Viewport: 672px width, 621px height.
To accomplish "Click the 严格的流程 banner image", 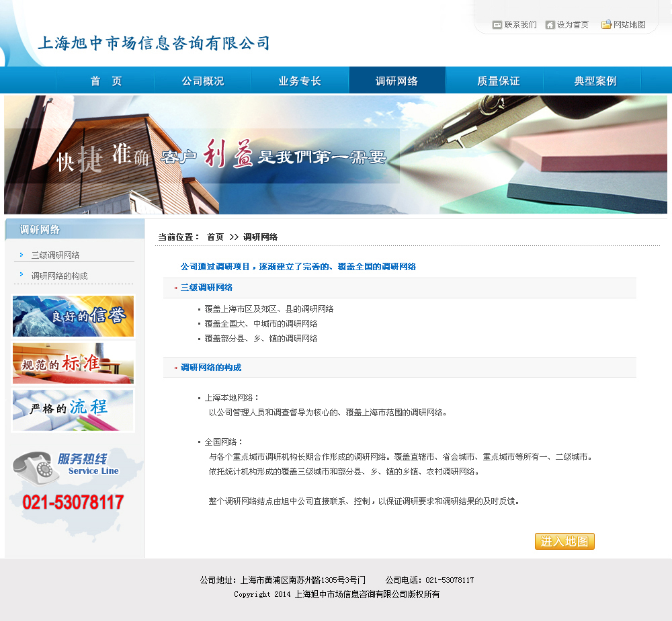I will point(73,410).
